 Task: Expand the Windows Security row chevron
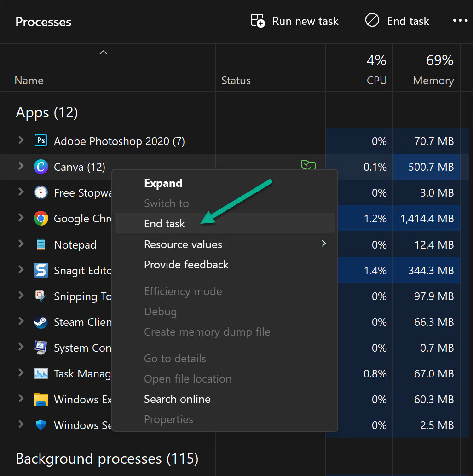(x=21, y=424)
